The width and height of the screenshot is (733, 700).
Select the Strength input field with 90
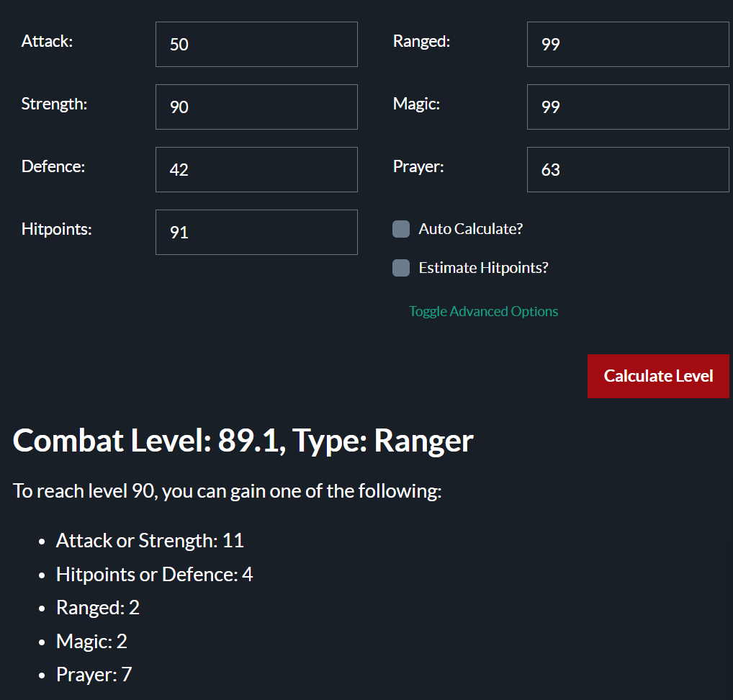256,107
